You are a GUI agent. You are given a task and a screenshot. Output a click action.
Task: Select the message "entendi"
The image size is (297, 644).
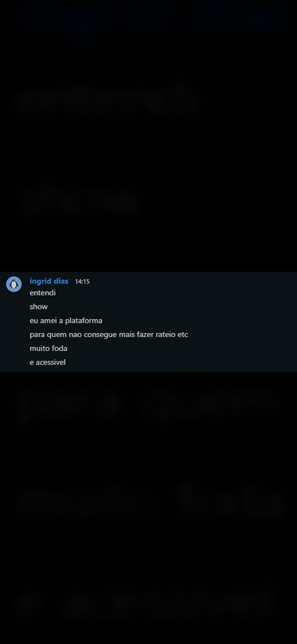[43, 293]
